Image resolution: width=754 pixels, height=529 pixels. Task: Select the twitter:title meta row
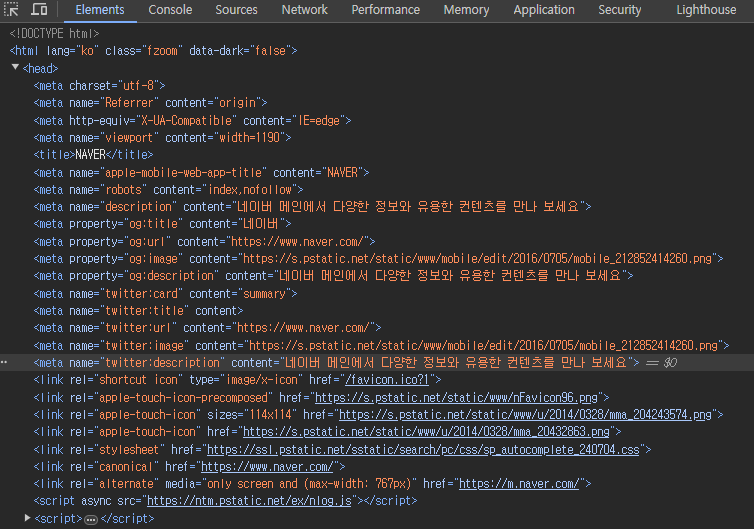[x=138, y=311]
